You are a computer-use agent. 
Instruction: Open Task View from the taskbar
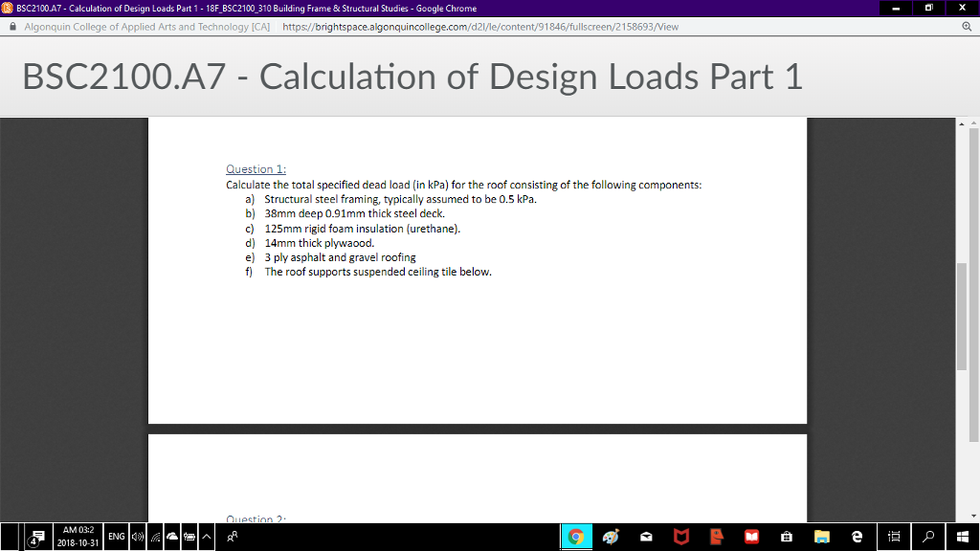point(893,537)
